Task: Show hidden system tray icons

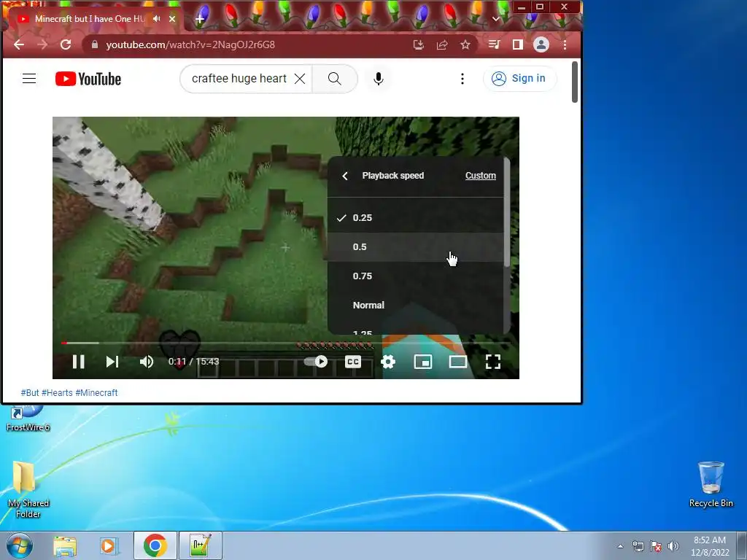Action: (620, 546)
